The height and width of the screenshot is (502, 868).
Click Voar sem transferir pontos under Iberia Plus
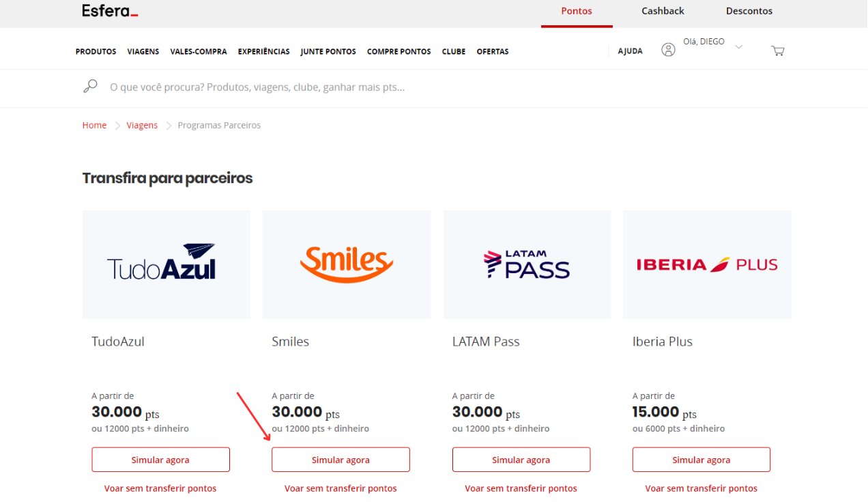tap(701, 488)
